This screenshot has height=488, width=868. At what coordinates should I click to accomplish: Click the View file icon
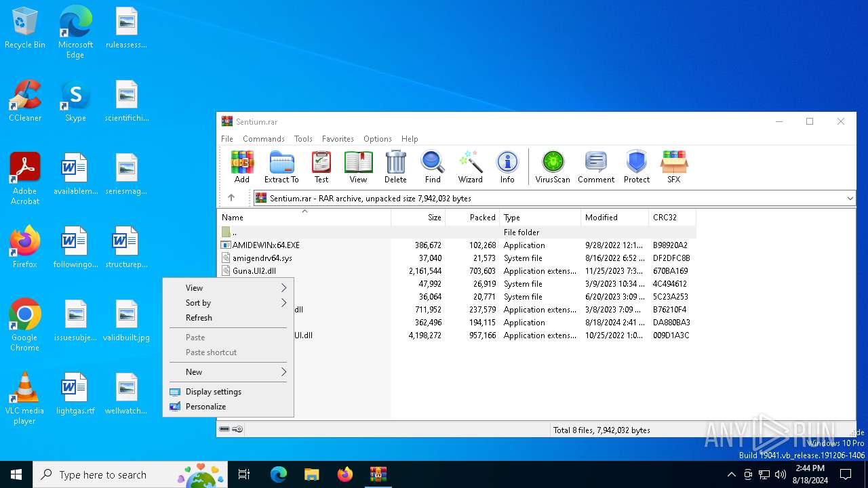coord(358,167)
